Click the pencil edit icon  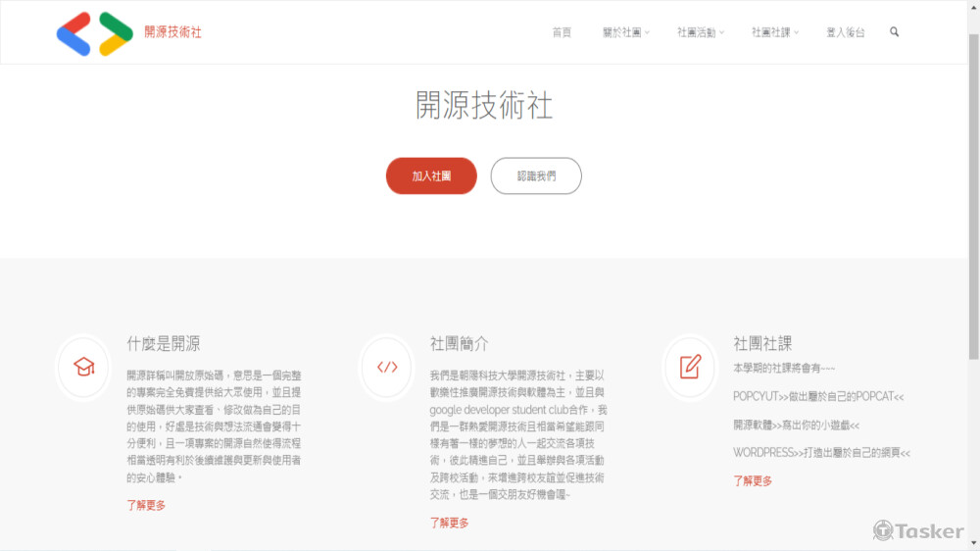(690, 367)
